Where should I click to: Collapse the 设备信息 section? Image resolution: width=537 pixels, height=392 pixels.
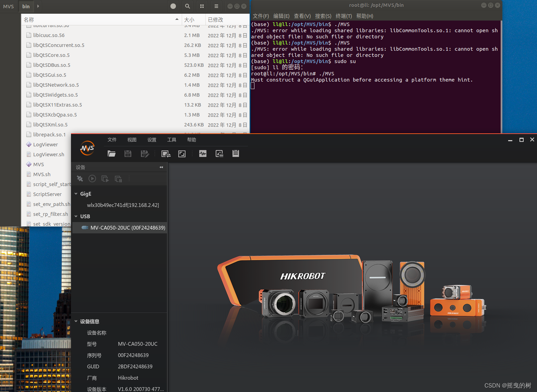(x=76, y=321)
